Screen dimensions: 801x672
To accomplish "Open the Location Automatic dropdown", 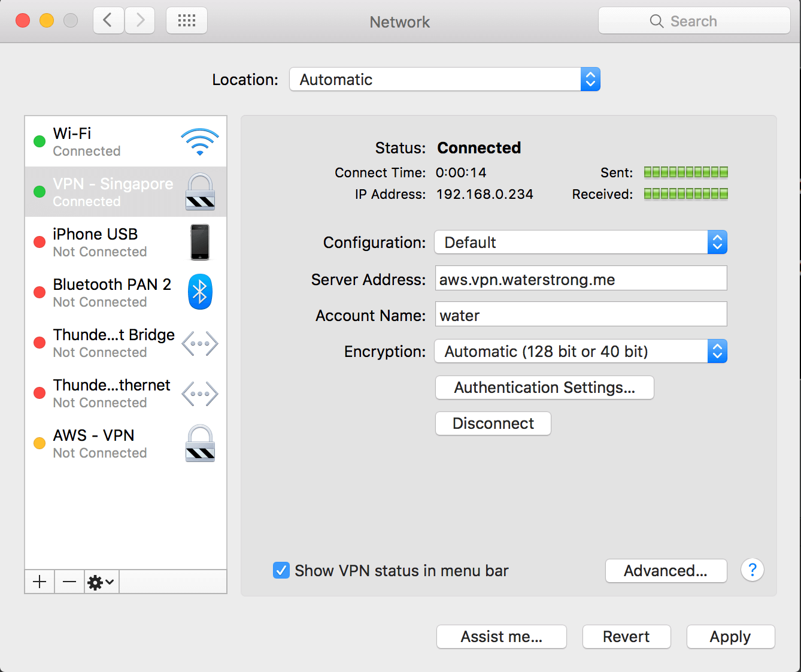I will tap(445, 79).
